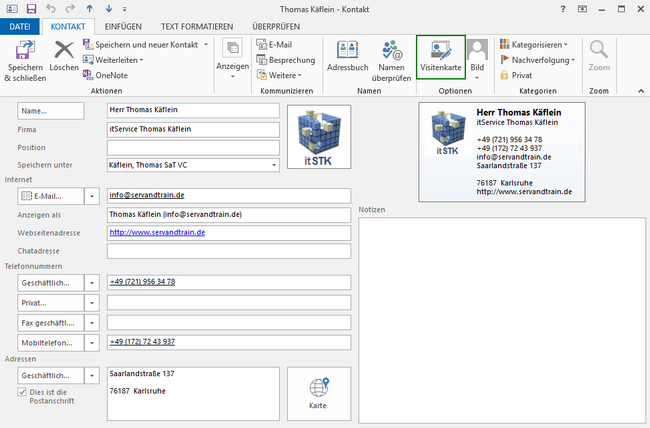Open the http://www.servandtrain.de link
The image size is (650, 428).
[157, 232]
